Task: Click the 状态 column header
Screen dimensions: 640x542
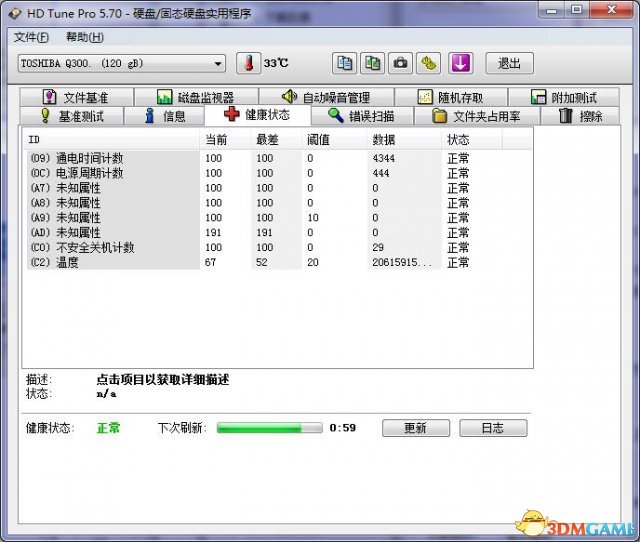Action: (x=472, y=140)
